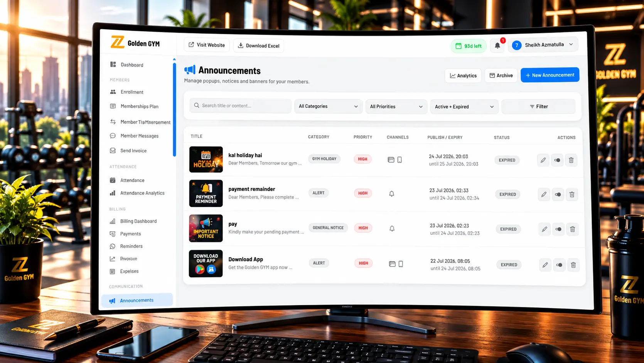Viewport: 644px width, 363px height.
Task: Select Announcements in sidebar
Action: [x=137, y=300]
